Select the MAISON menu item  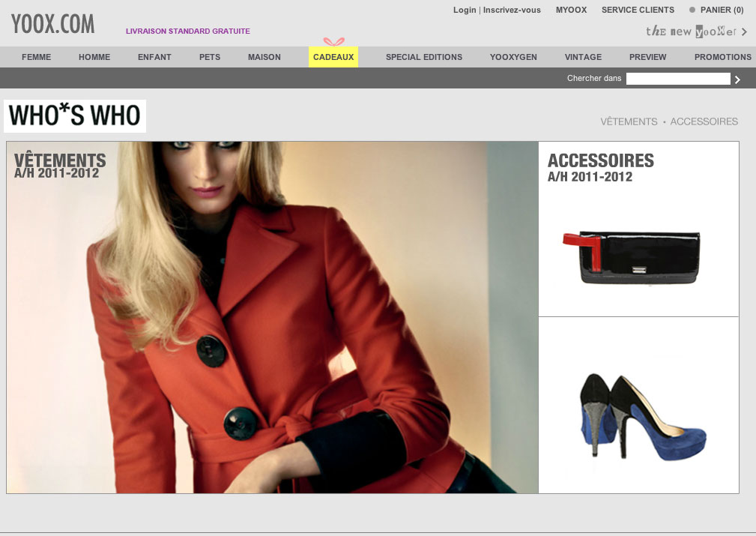264,57
